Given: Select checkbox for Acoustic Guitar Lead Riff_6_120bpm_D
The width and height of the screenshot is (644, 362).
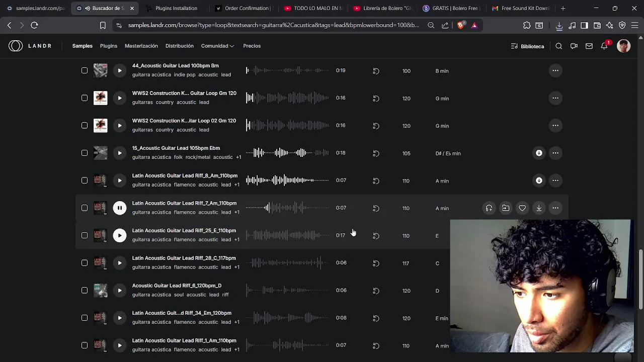Looking at the screenshot, I should [x=85, y=290].
